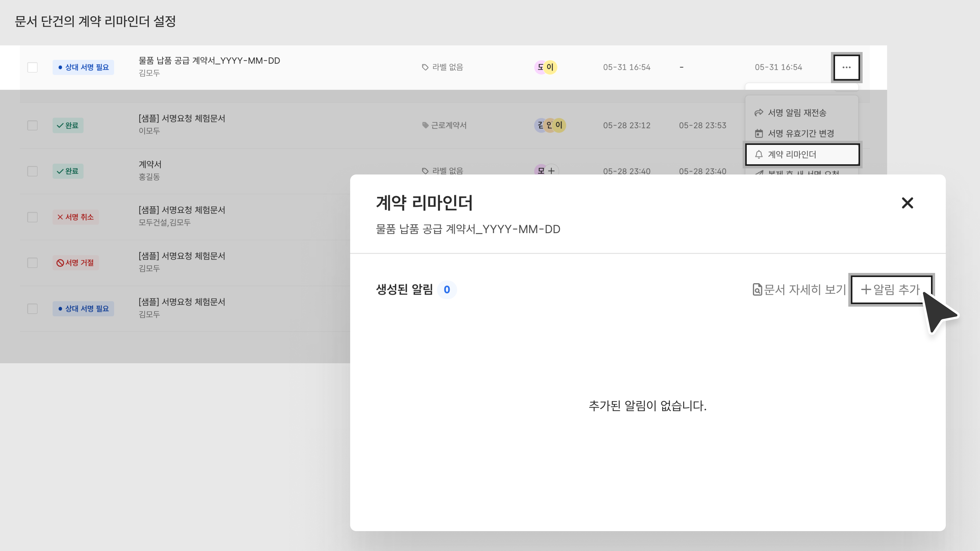Toggle checkbox on 서명 취소 row

point(32,217)
